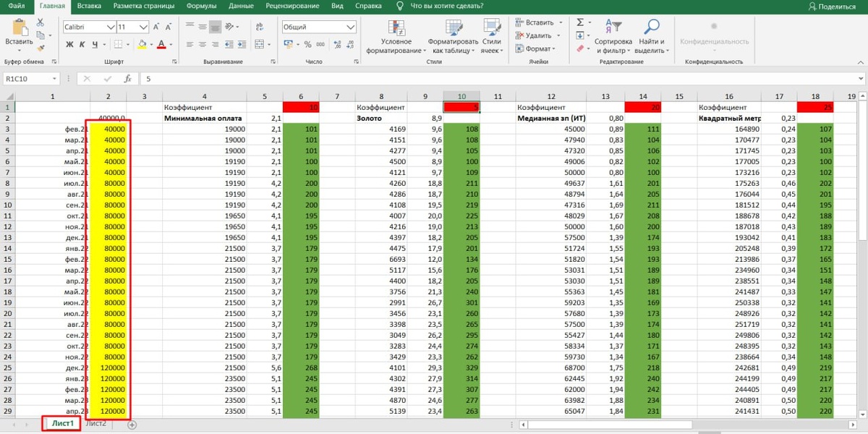The height and width of the screenshot is (434, 868).
Task: Open sheet tab Лист2
Action: 96,424
